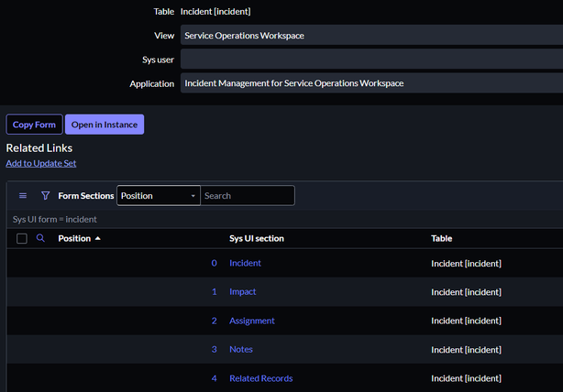Open the Incident section link
This screenshot has height=392, width=563.
(x=245, y=263)
